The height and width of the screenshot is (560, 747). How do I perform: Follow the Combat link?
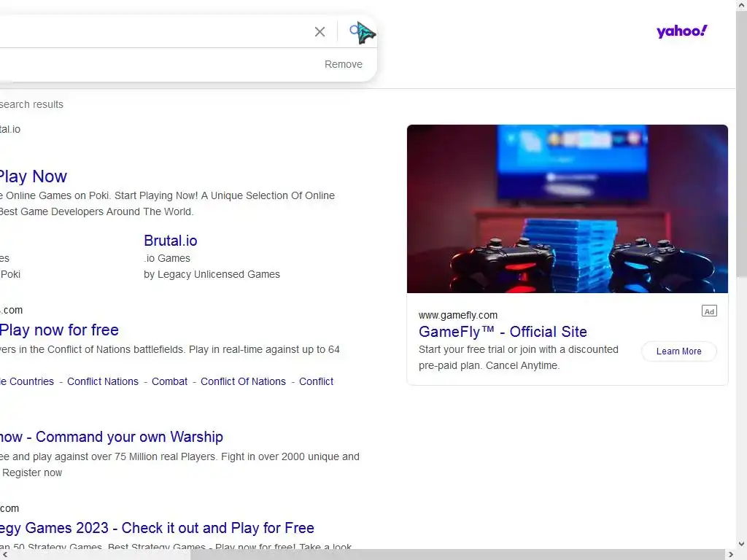169,382
